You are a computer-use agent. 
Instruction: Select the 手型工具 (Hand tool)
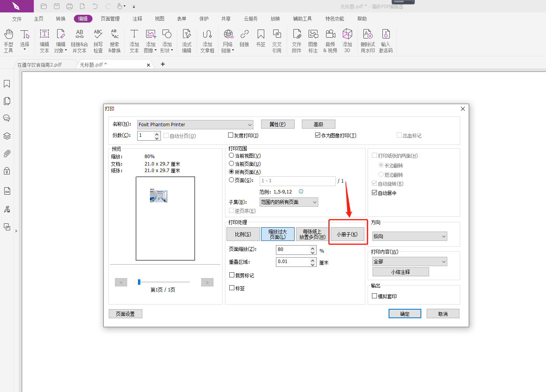coord(8,40)
